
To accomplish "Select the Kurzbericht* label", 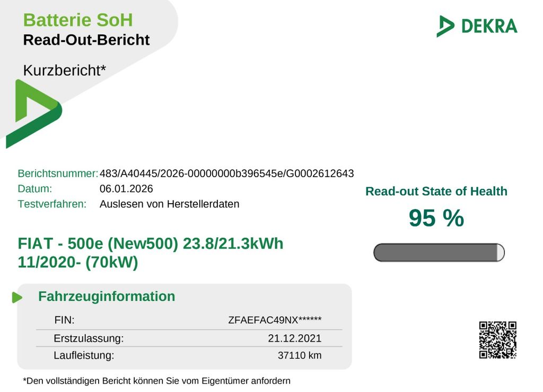I will click(64, 70).
